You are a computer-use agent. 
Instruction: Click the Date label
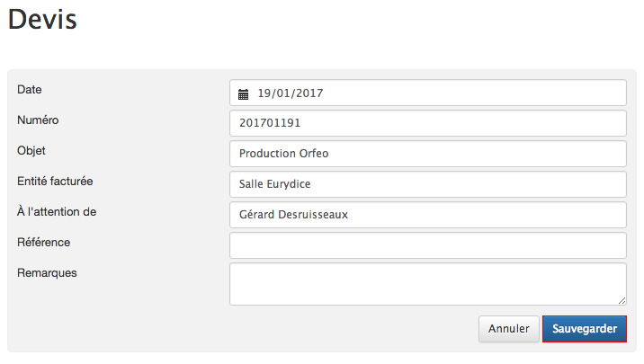click(x=29, y=90)
